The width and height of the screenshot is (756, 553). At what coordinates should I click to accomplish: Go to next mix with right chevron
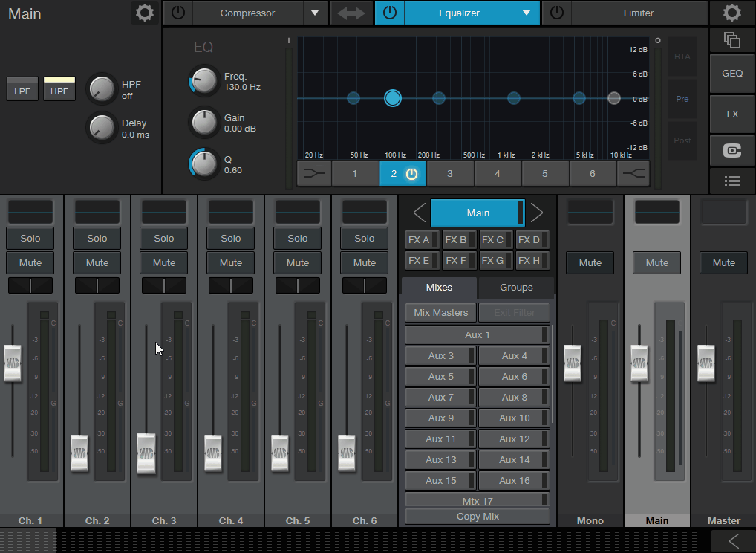[x=537, y=213]
